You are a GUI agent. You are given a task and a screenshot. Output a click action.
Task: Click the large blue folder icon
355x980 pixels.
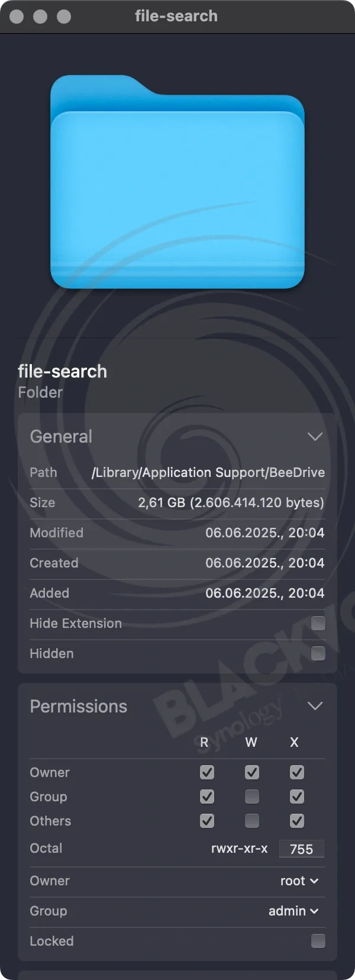tap(177, 182)
